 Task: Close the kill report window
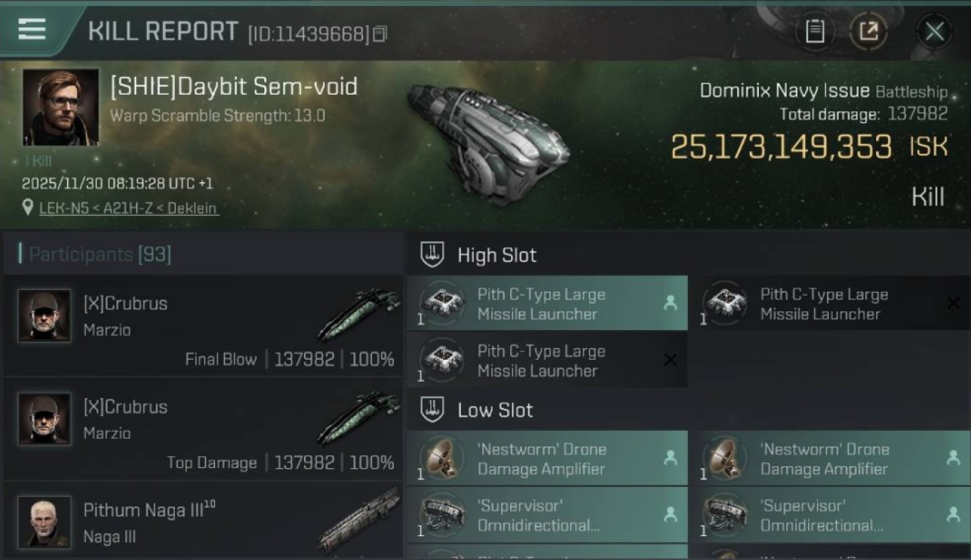pyautogui.click(x=934, y=31)
